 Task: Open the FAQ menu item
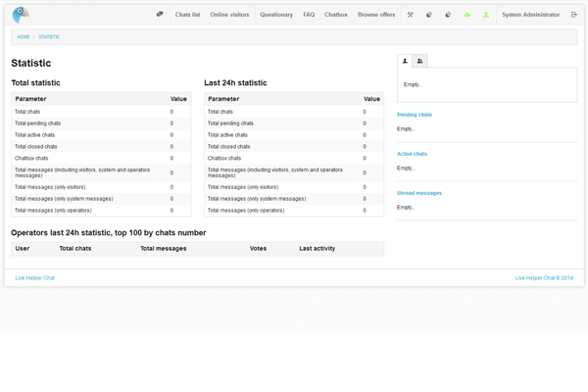(x=309, y=15)
